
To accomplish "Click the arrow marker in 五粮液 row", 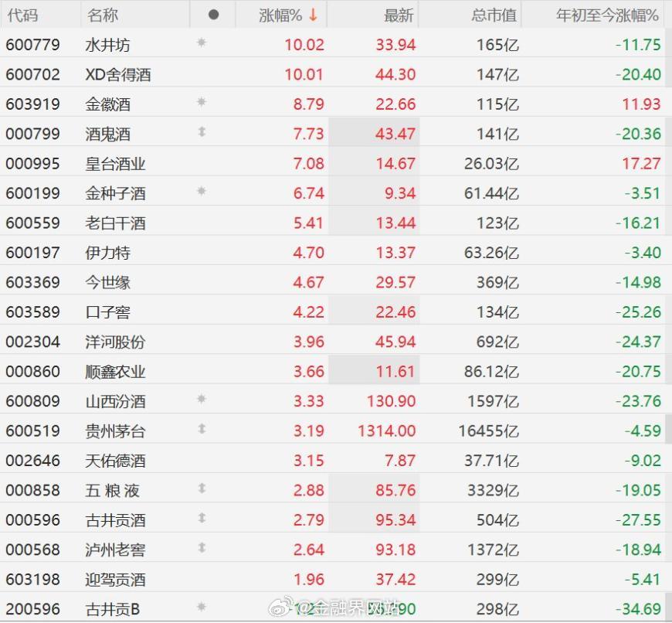I will click(202, 488).
